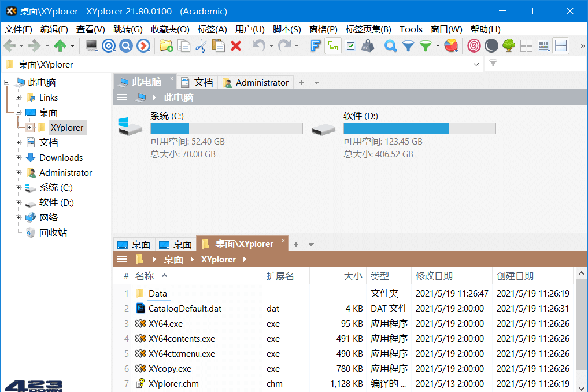Click the blue target Hotlist icon

(109, 46)
